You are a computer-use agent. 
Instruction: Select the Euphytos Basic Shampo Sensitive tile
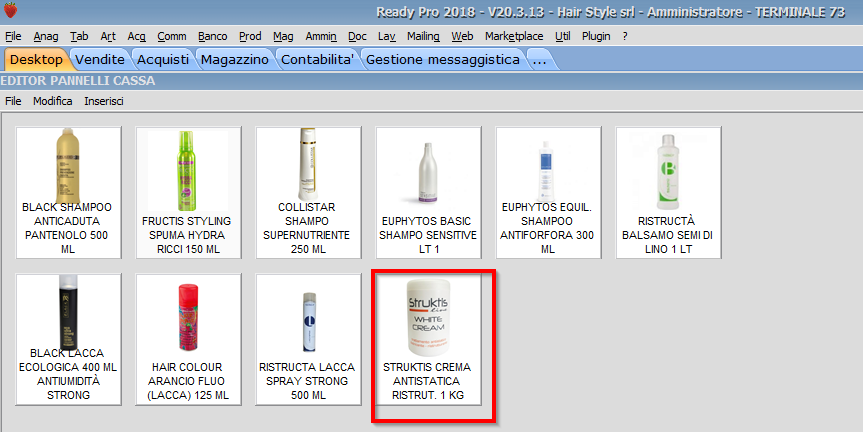428,193
